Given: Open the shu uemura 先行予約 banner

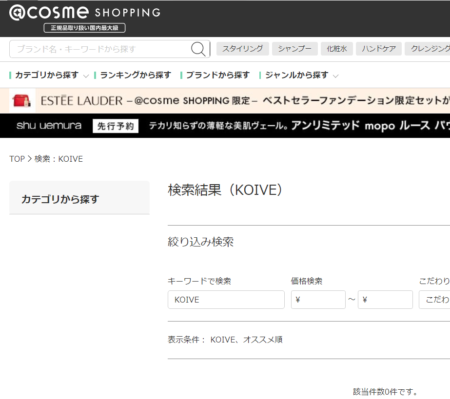Looking at the screenshot, I should click(x=225, y=126).
